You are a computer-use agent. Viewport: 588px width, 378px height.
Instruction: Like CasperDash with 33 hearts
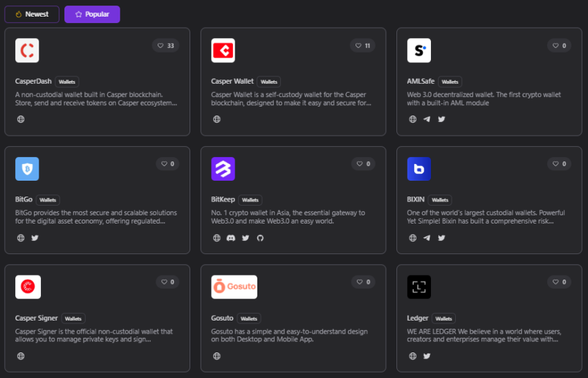(166, 46)
